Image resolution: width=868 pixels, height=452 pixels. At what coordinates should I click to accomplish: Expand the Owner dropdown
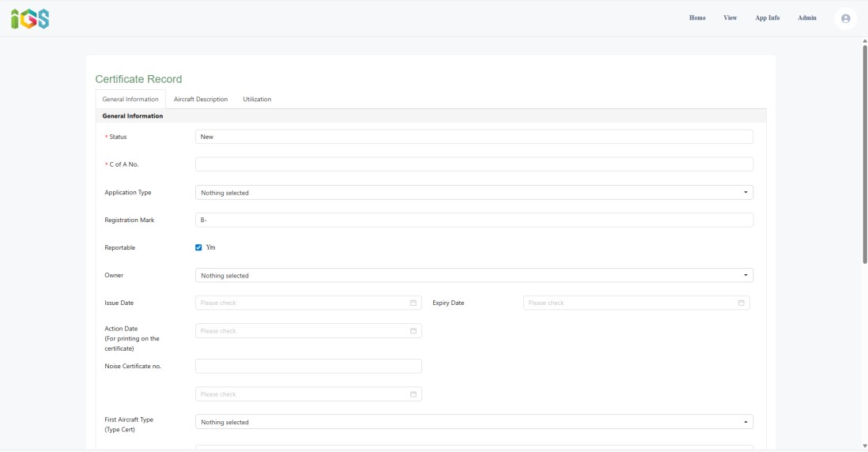pyautogui.click(x=474, y=275)
